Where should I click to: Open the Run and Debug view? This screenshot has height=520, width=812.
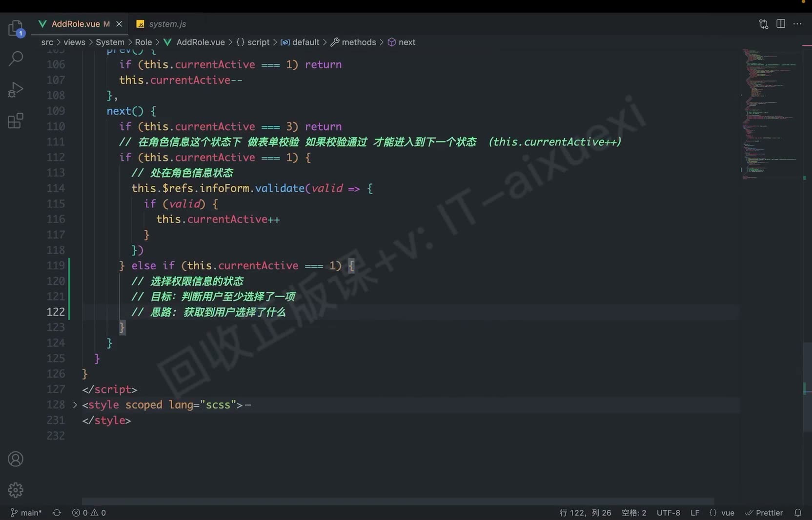point(16,90)
